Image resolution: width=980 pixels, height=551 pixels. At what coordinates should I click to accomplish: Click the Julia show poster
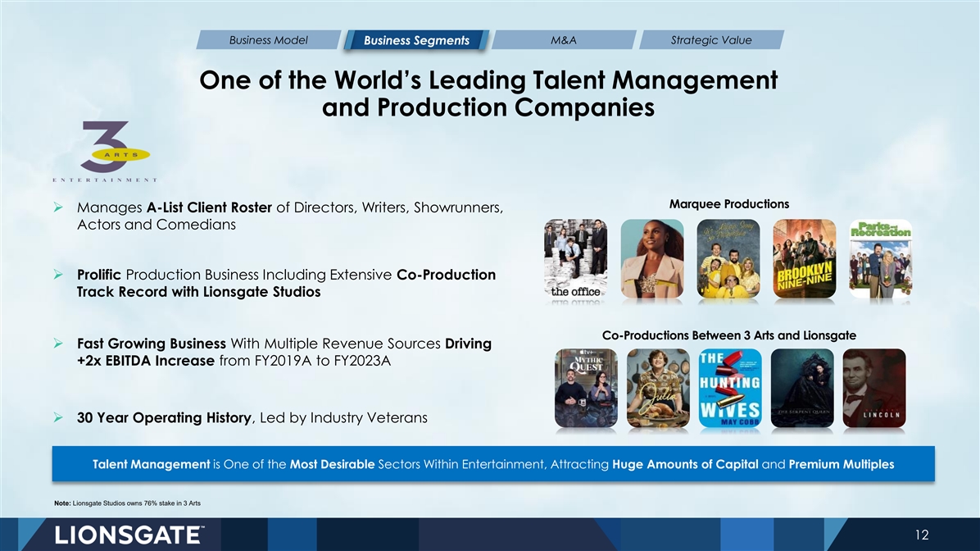click(x=657, y=389)
